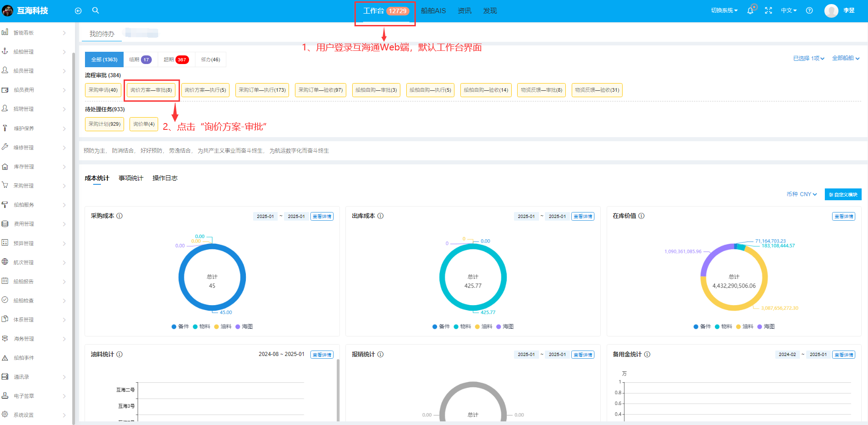Open the search magnifier in top bar
Viewport: 868px width, 425px height.
95,10
